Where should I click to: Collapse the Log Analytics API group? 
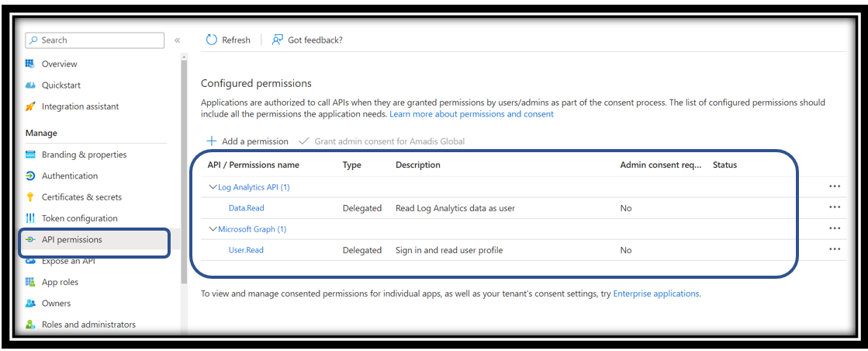pyautogui.click(x=213, y=187)
